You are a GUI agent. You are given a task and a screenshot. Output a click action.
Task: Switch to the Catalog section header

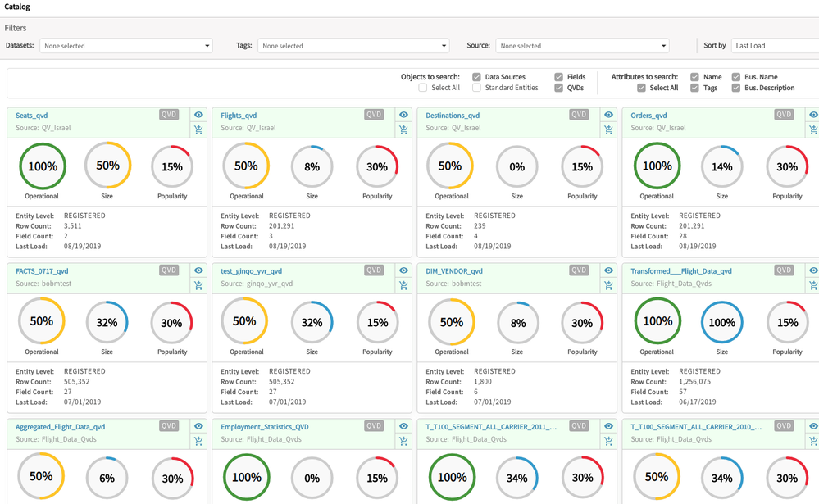point(18,7)
